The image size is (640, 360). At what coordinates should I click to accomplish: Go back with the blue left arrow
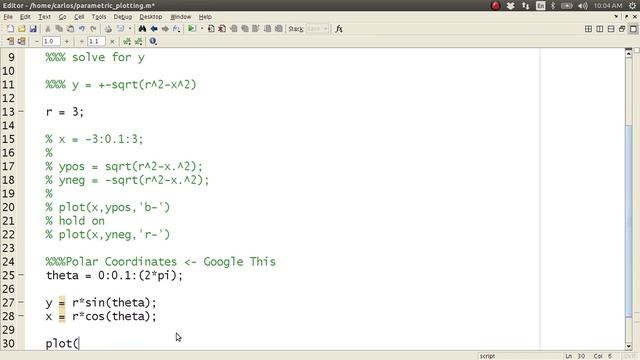(x=154, y=29)
